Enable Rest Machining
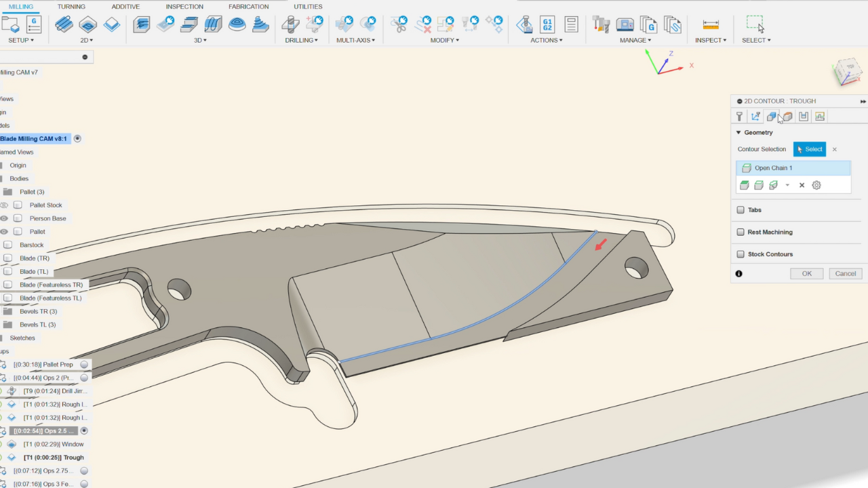Image resolution: width=868 pixels, height=488 pixels. pyautogui.click(x=740, y=232)
